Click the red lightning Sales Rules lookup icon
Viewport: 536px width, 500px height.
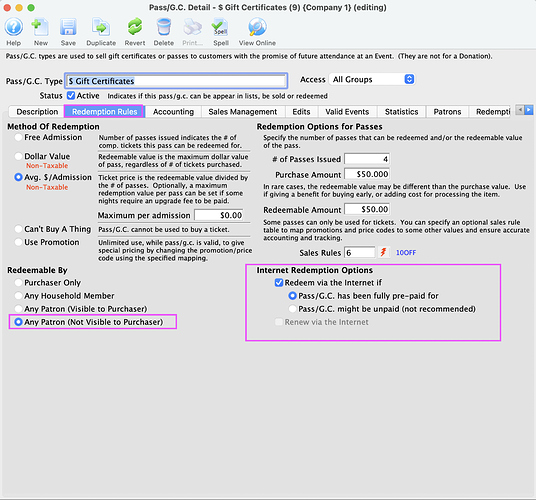(x=383, y=253)
